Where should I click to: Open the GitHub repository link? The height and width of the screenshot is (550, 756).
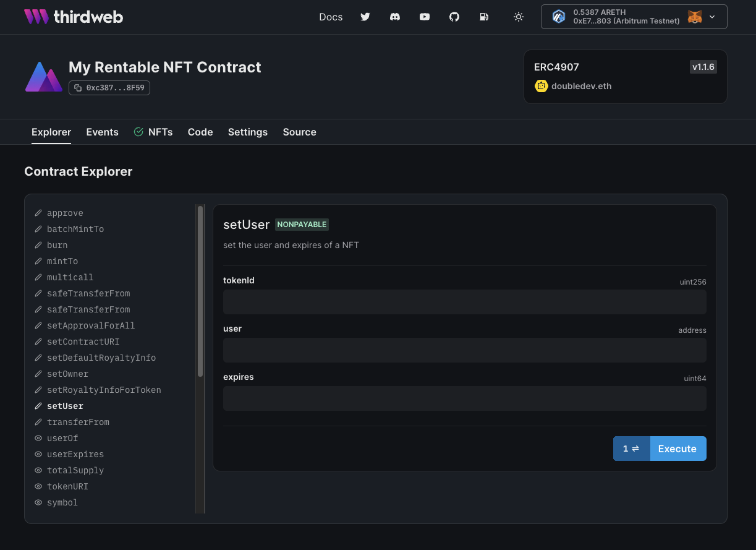pos(454,17)
